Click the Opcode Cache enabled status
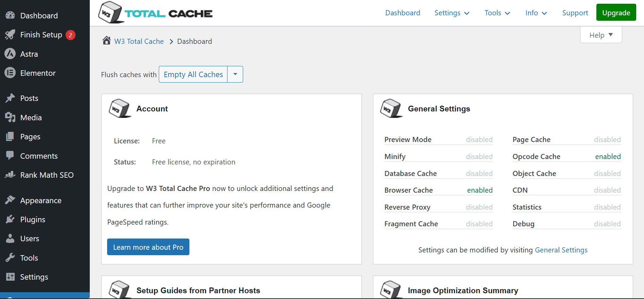The width and height of the screenshot is (644, 299). click(608, 157)
